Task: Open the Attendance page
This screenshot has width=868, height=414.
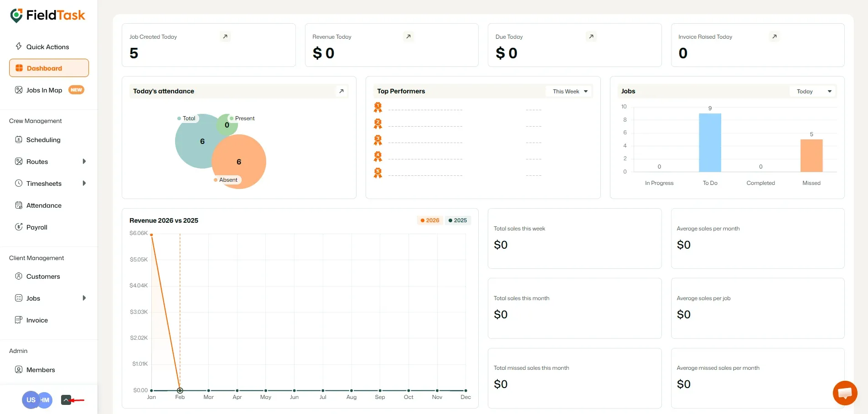Action: [x=44, y=205]
